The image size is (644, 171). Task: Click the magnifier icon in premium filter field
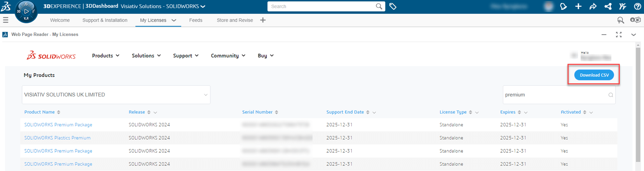click(611, 95)
